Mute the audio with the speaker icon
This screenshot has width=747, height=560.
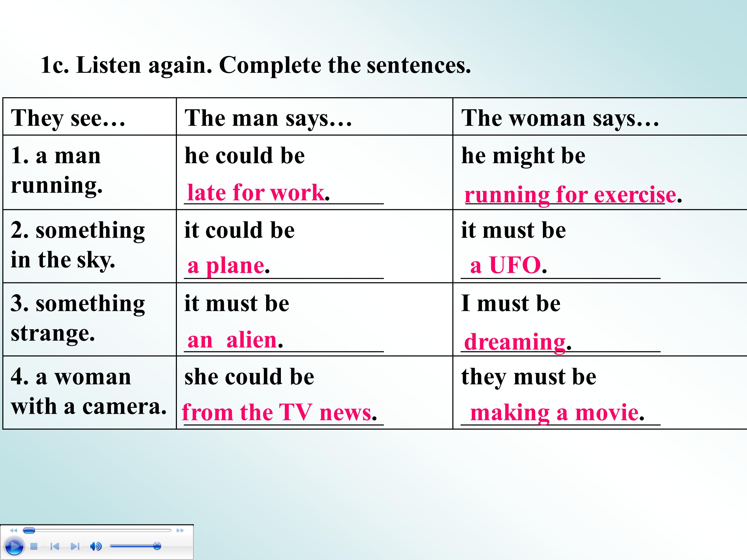(96, 546)
